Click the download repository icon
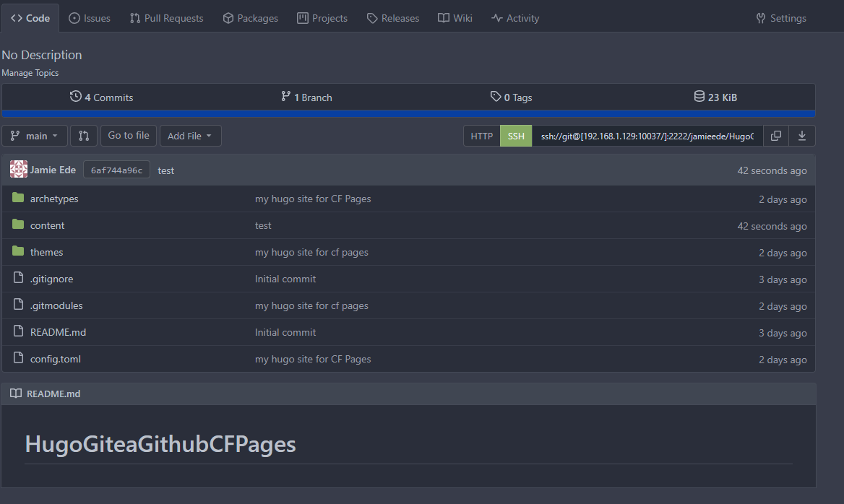The height and width of the screenshot is (504, 844). pyautogui.click(x=802, y=136)
